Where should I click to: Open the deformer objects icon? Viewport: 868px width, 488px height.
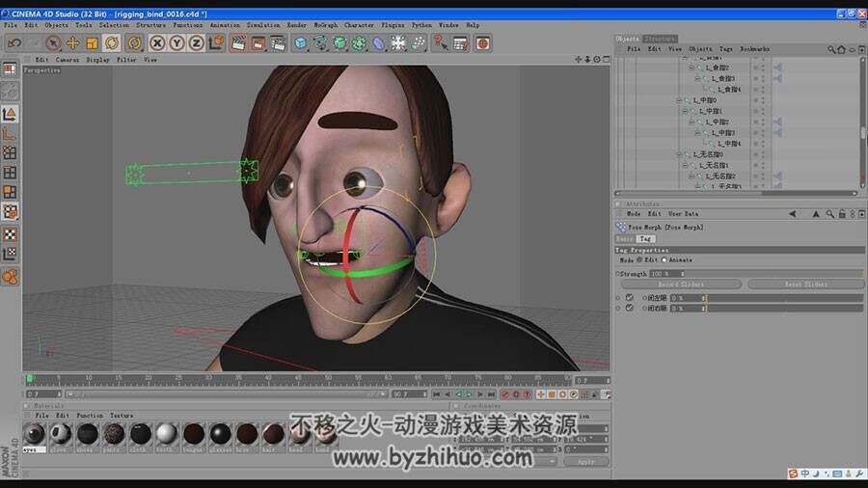click(379, 42)
